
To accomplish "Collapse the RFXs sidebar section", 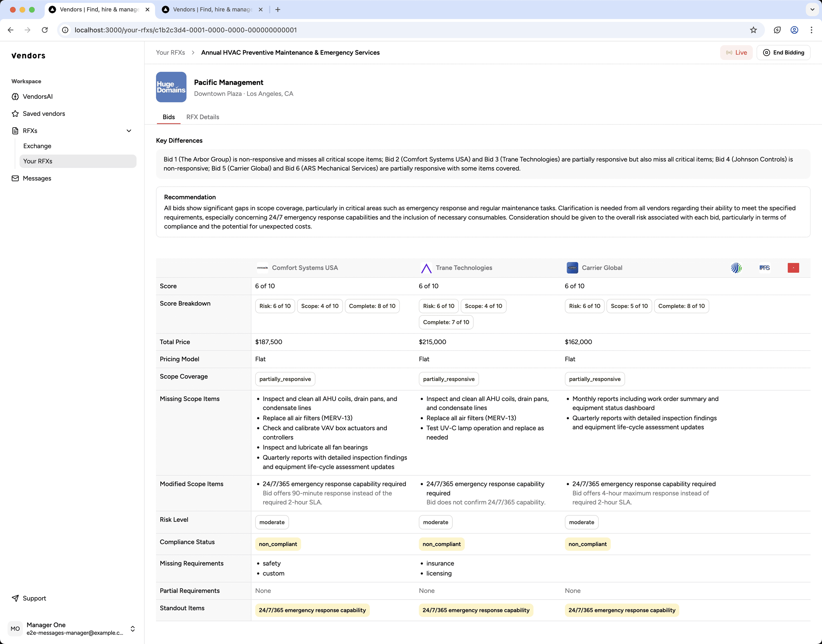I will coord(129,131).
